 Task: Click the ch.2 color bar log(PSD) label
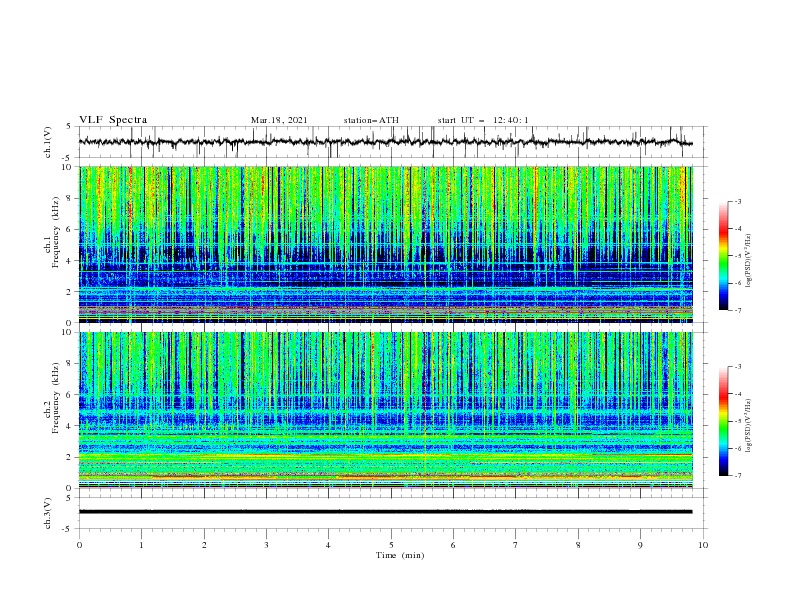click(x=749, y=426)
